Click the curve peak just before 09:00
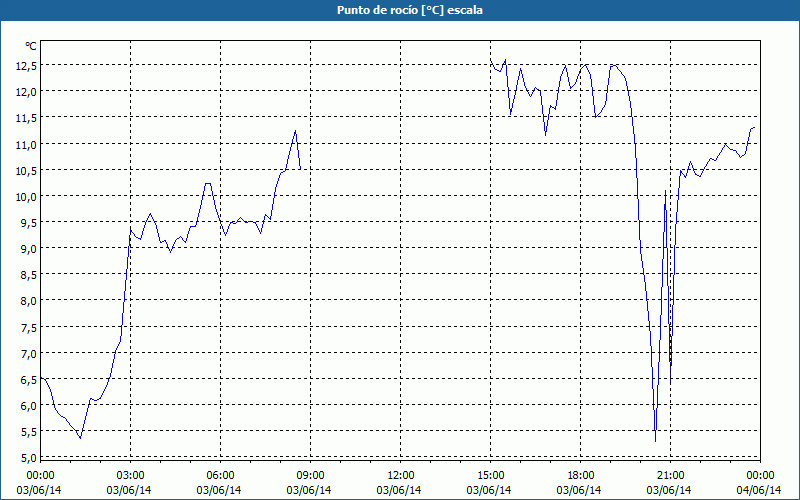Screen dimensions: 800x500 tap(295, 131)
